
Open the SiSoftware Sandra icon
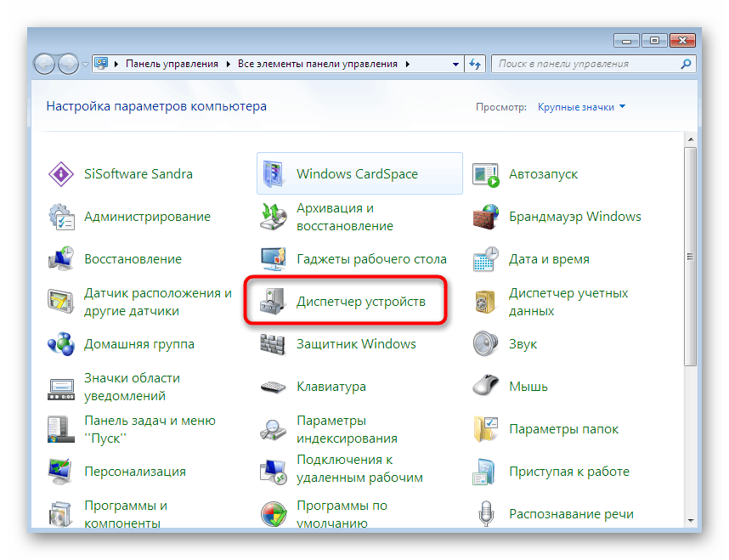pyautogui.click(x=61, y=174)
